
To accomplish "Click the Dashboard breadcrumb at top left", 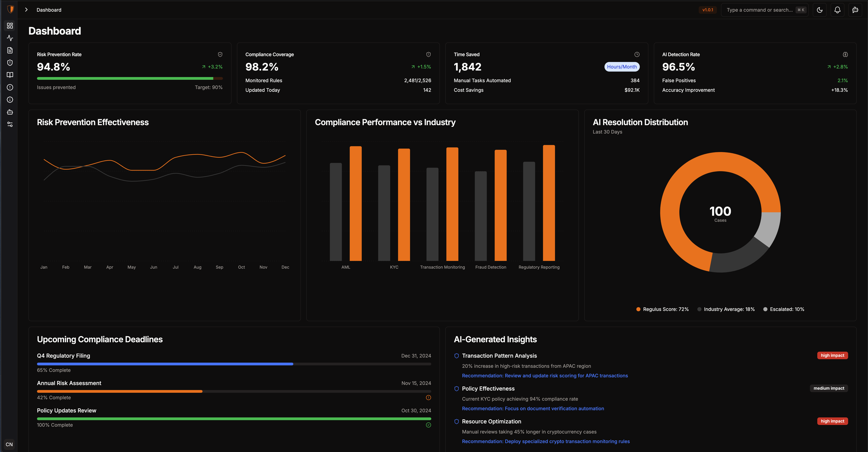I will (49, 10).
